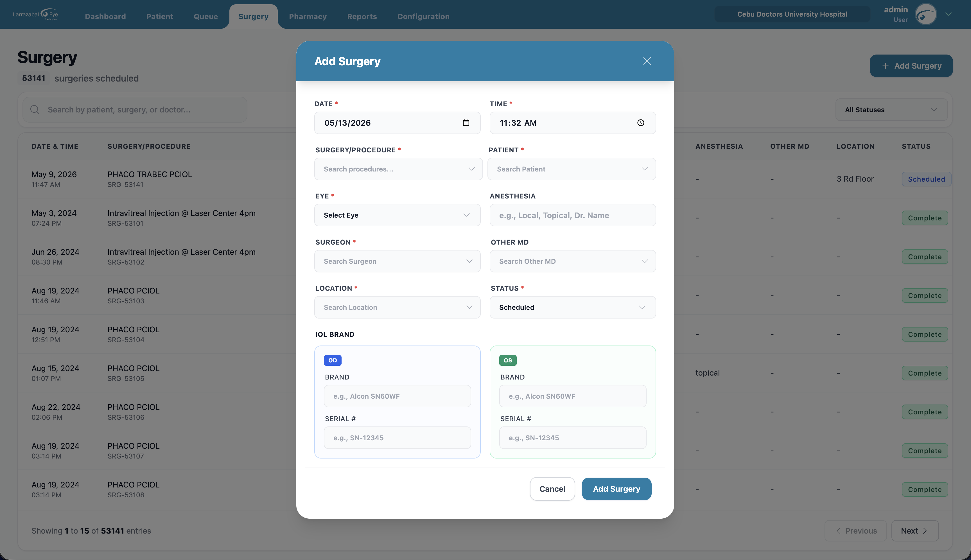Image resolution: width=971 pixels, height=560 pixels.
Task: Open the clock picker in Time field
Action: pos(641,123)
